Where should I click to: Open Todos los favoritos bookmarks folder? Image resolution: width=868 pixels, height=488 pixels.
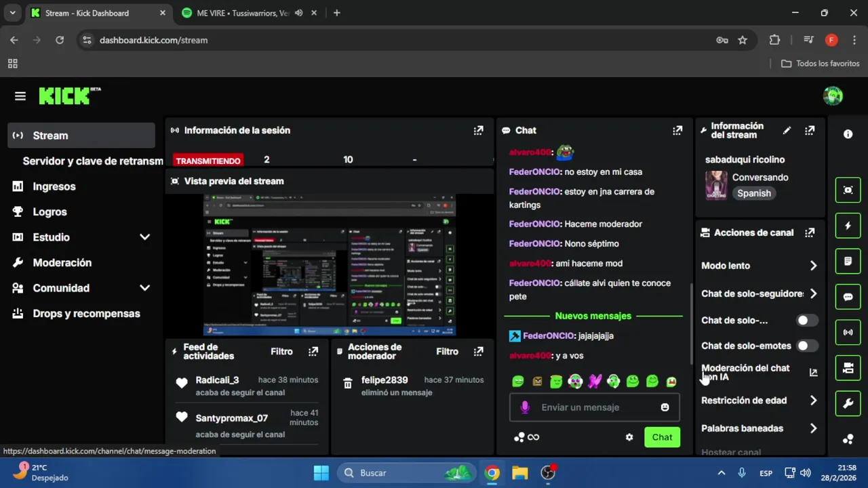point(820,63)
